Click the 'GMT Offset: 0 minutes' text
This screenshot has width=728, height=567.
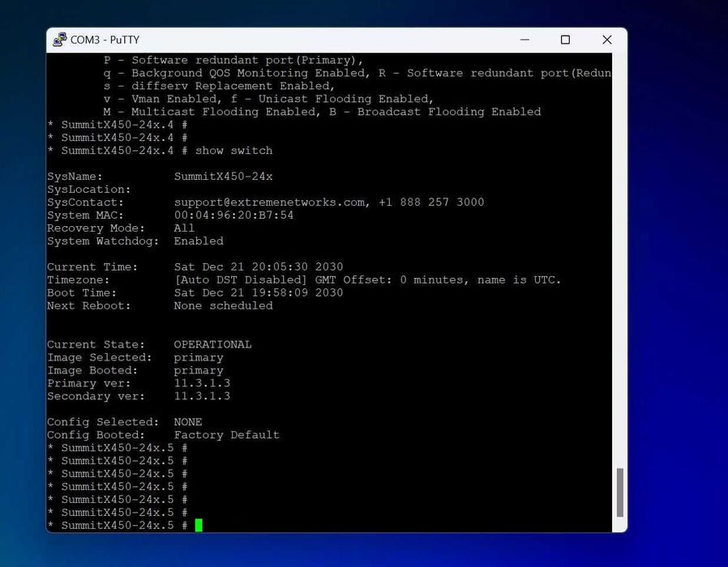tap(388, 279)
